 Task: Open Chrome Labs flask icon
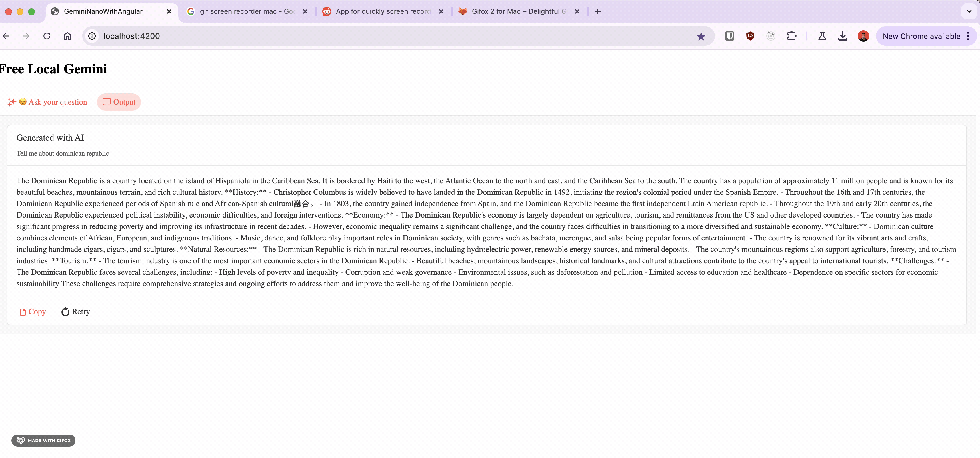pos(822,36)
